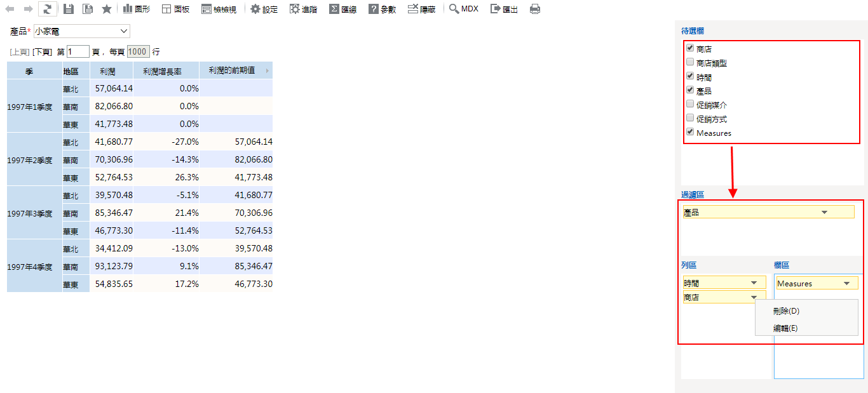Screen dimensions: 868x393
Task: Expand the 時間 field arrow in 列區
Action: coord(754,283)
